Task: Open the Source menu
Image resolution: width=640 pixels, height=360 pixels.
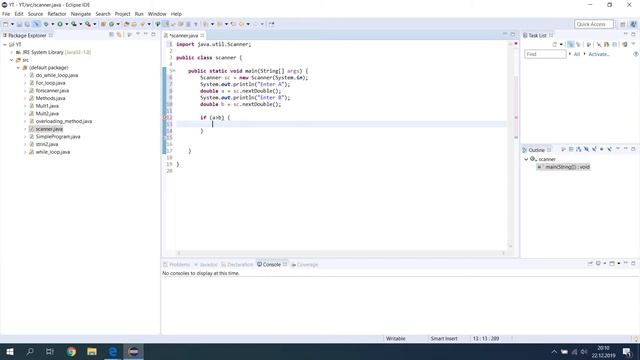Action: point(35,14)
